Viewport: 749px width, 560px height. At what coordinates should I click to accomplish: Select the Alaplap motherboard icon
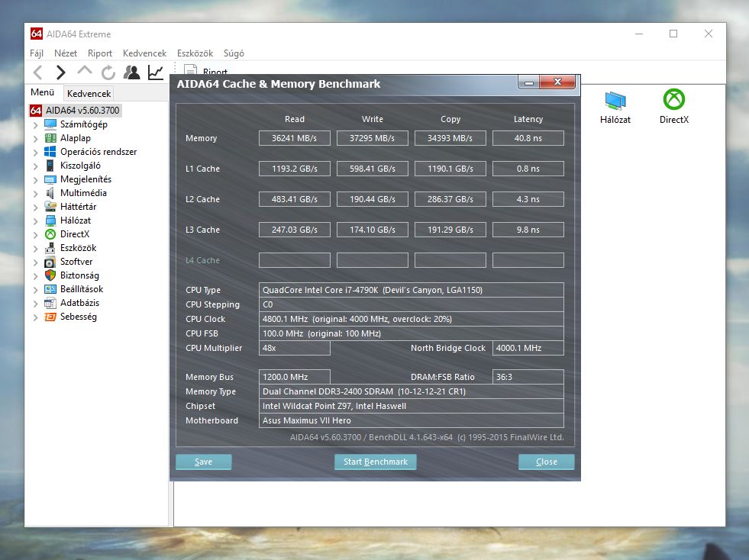(50, 138)
